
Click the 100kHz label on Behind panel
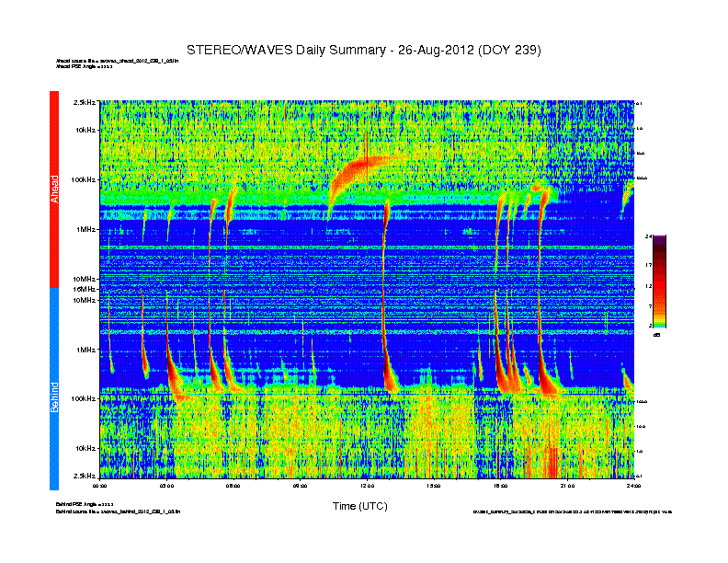click(83, 398)
